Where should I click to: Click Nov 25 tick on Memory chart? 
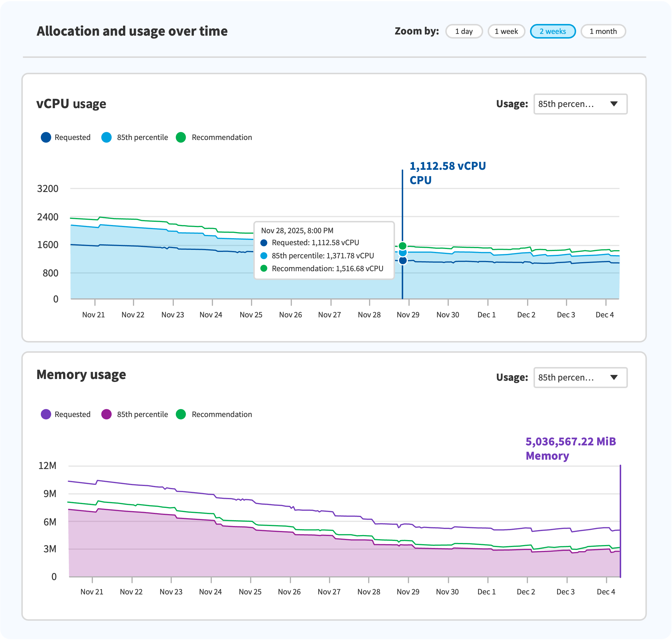250,591
